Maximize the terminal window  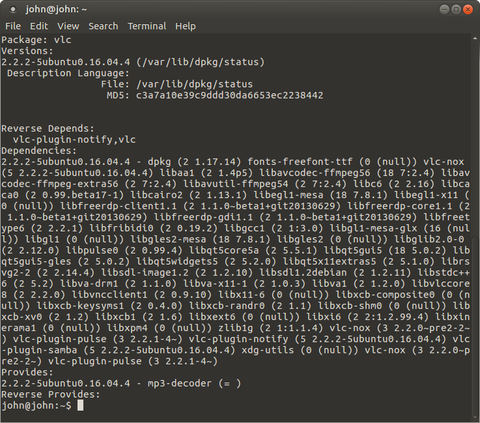(x=456, y=9)
